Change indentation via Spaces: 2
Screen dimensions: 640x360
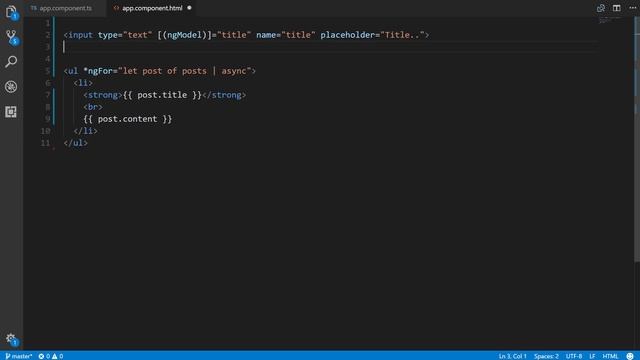(x=546, y=356)
